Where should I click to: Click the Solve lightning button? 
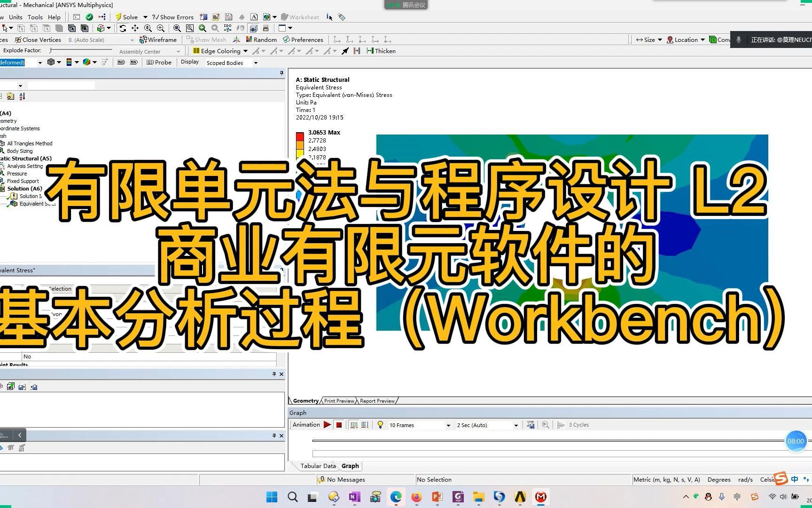tap(126, 17)
